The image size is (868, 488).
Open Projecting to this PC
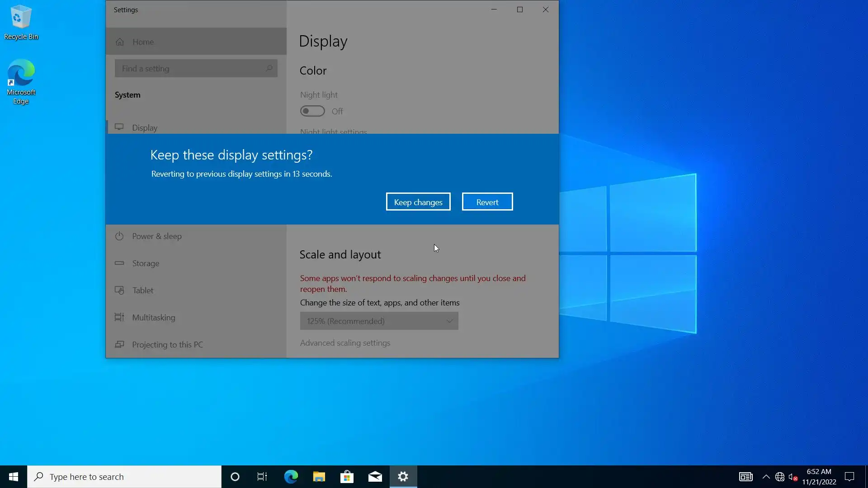click(x=167, y=345)
